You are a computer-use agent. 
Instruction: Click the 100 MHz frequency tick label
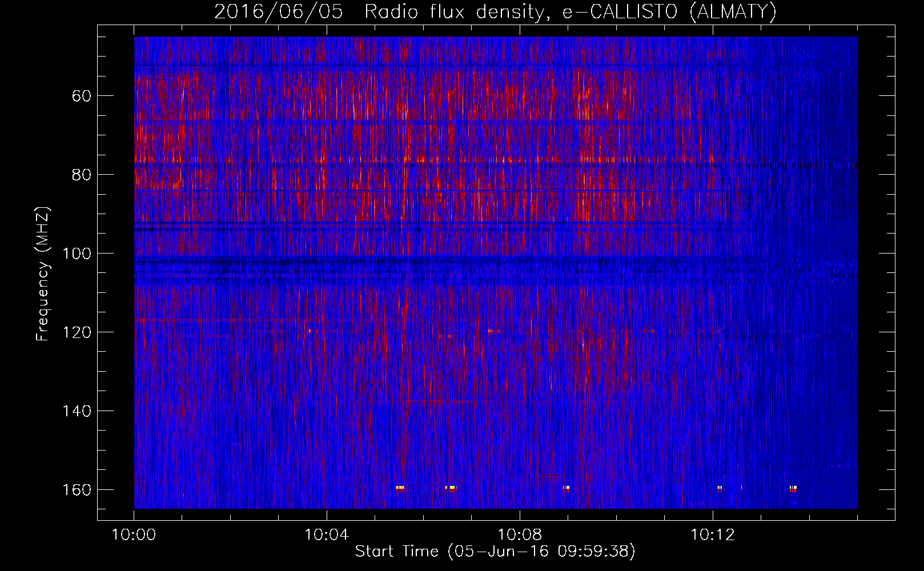77,253
